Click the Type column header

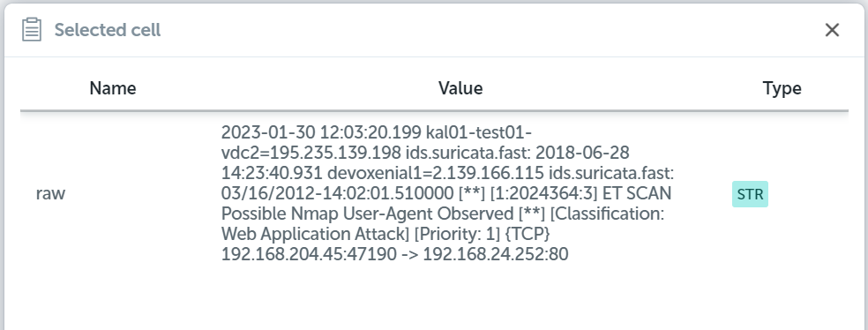782,88
